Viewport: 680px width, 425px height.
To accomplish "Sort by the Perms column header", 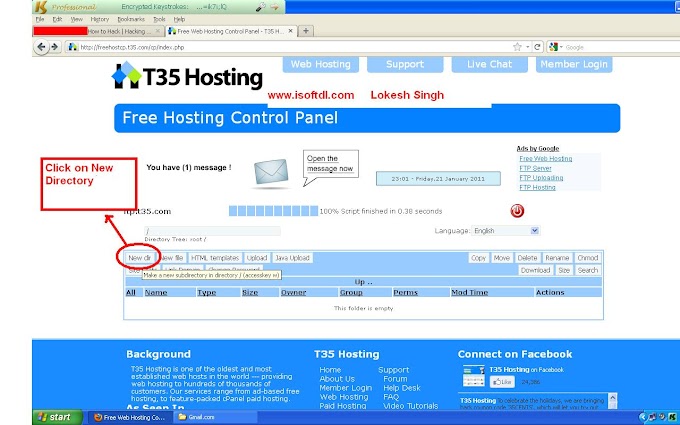I will click(x=405, y=292).
